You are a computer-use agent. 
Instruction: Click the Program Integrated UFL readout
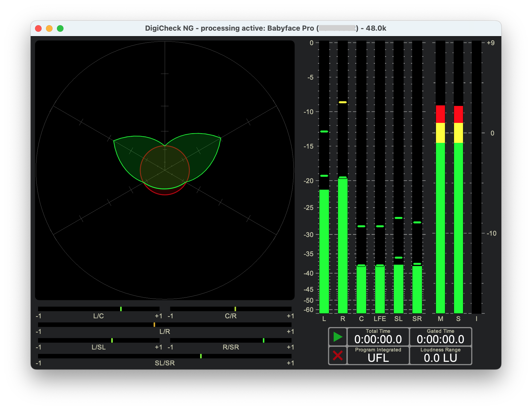pos(378,356)
